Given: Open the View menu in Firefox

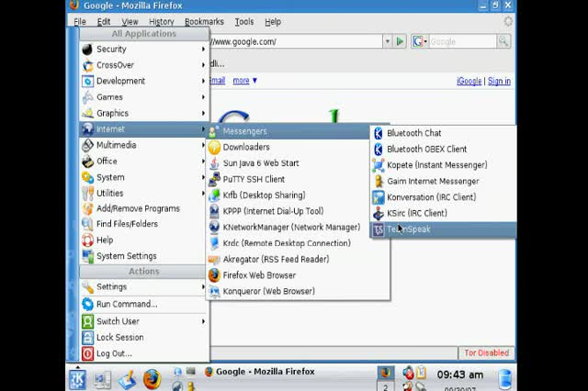Looking at the screenshot, I should click(130, 22).
